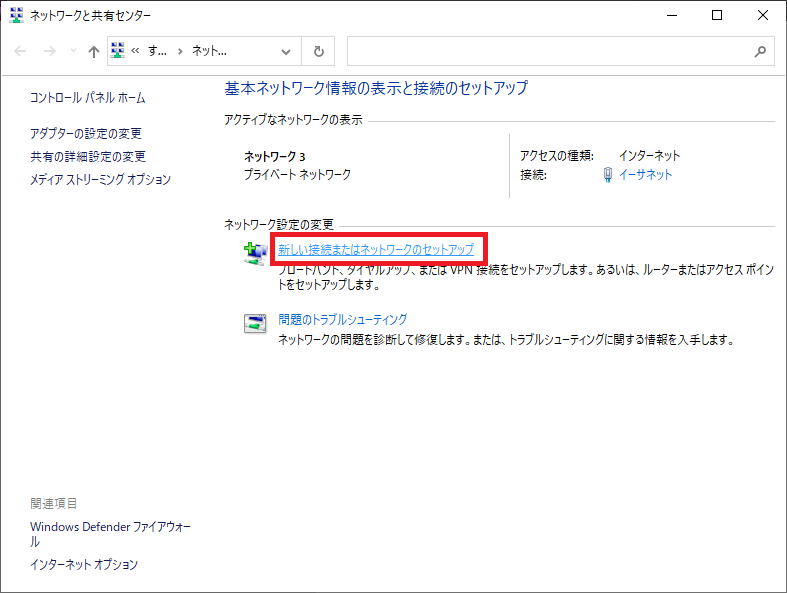Expand the « chevron in the address bar
The width and height of the screenshot is (787, 593).
tap(136, 51)
